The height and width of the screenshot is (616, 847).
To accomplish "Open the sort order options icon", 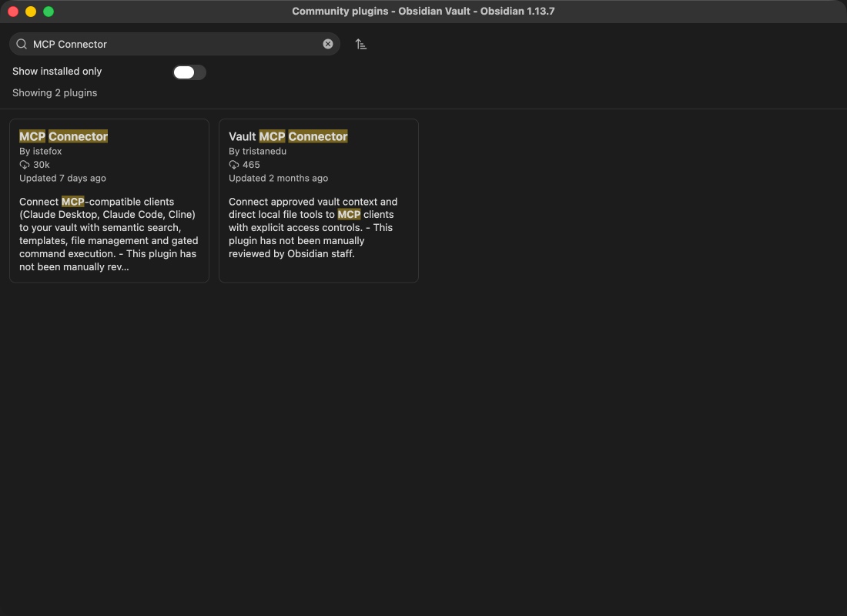I will (x=361, y=45).
